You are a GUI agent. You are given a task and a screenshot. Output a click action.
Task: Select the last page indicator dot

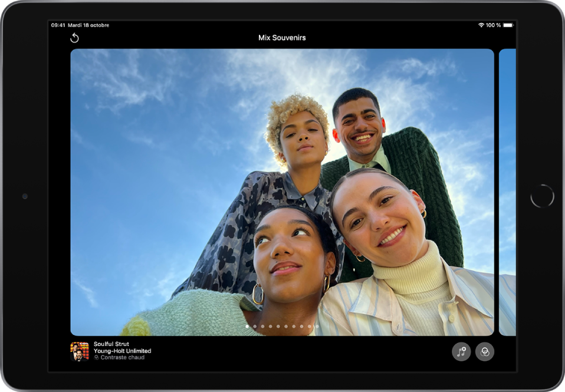point(317,326)
